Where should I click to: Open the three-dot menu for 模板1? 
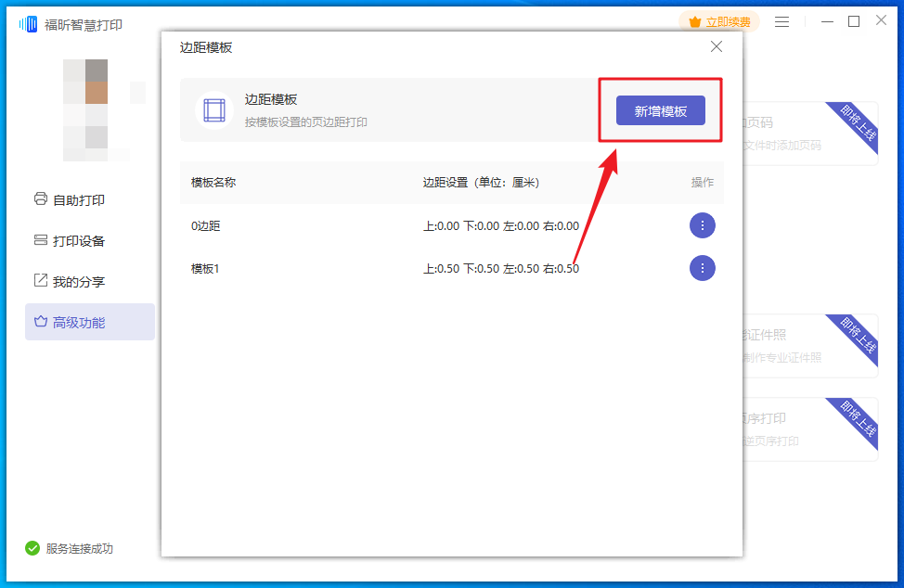click(702, 268)
